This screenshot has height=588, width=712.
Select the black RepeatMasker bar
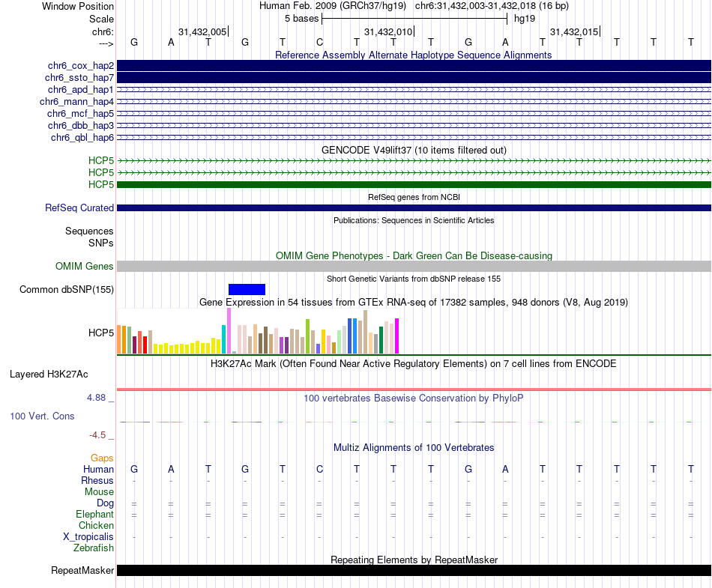tap(414, 570)
